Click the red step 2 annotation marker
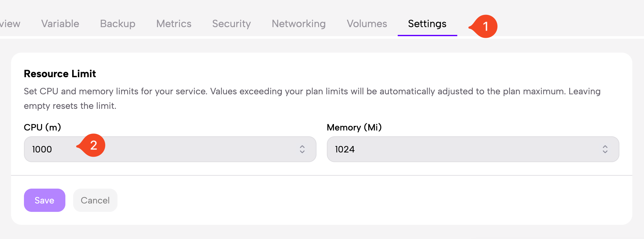644x239 pixels. coord(93,145)
